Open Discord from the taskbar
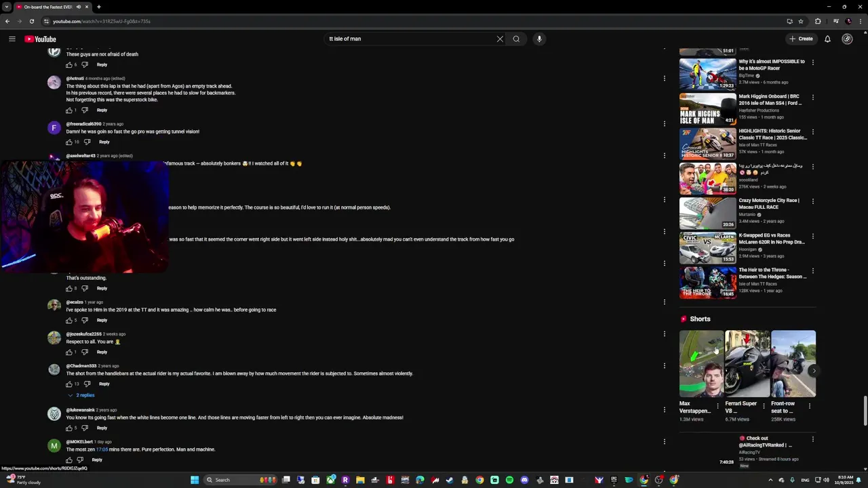This screenshot has height=488, width=868. 524,480
